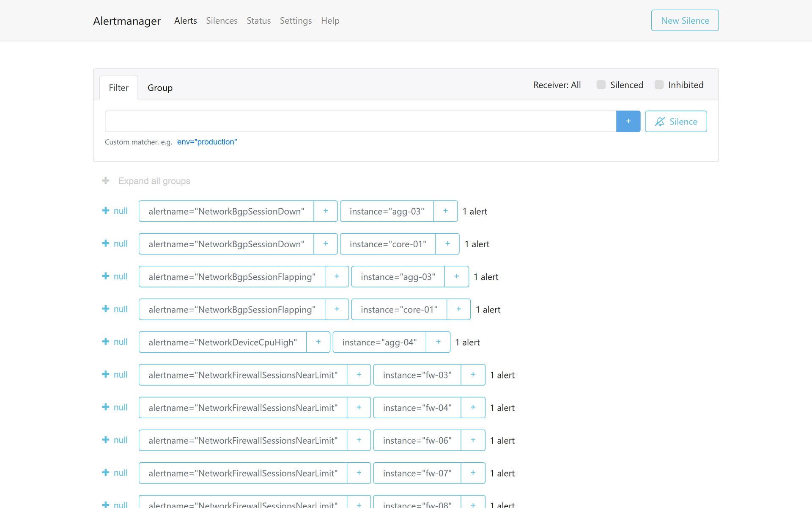This screenshot has width=812, height=508.
Task: Switch to the Group tab
Action: 160,88
